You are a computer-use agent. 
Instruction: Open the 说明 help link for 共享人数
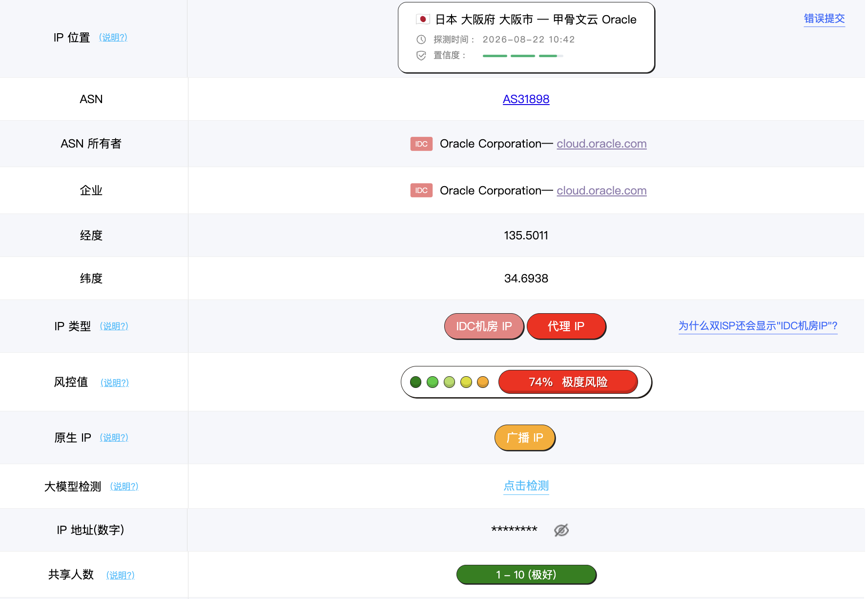tap(121, 576)
